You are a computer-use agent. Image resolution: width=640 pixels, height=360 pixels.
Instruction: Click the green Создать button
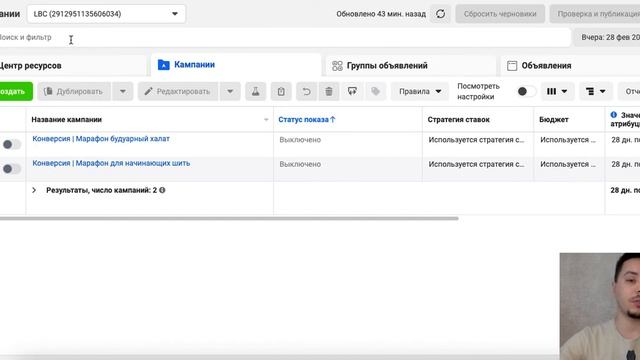(16, 91)
